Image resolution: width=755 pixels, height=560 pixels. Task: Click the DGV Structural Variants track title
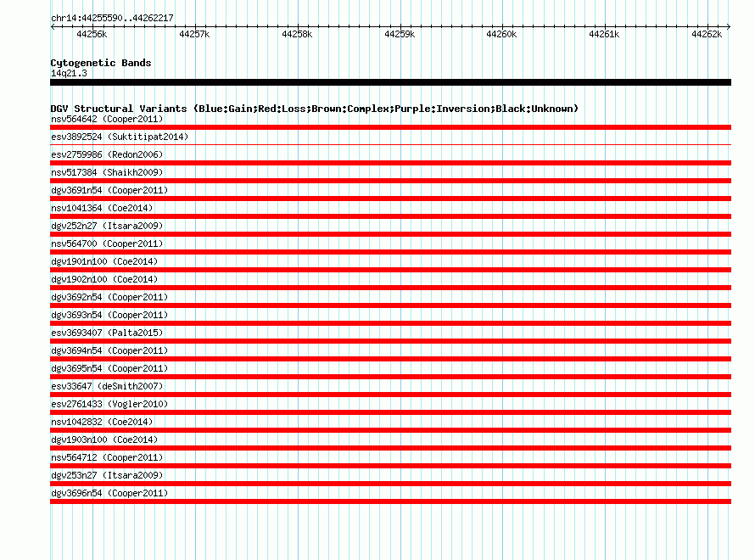pyautogui.click(x=315, y=109)
